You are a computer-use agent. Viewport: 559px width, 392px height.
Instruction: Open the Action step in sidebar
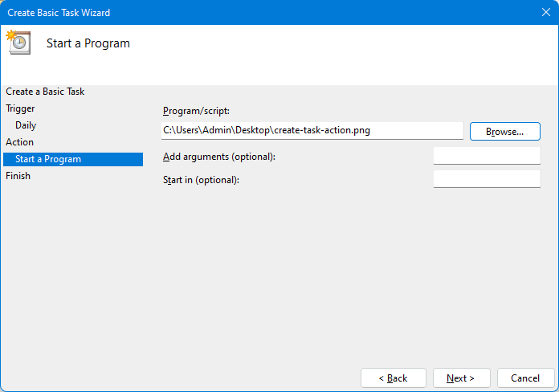20,142
